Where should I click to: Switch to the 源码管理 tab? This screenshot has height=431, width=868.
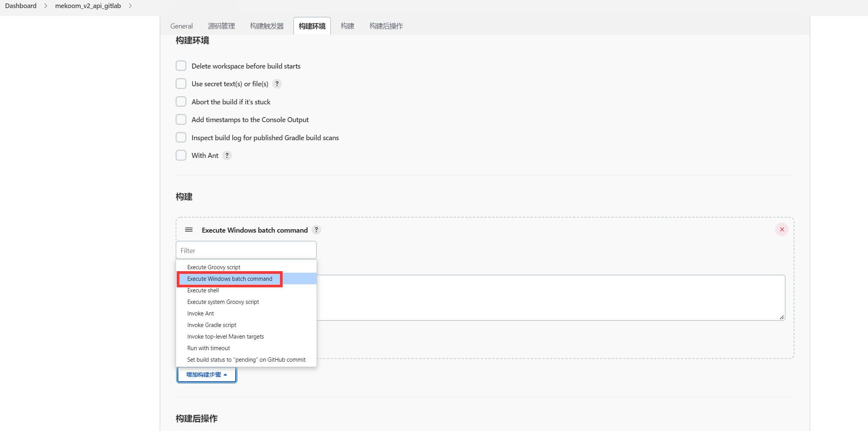(221, 26)
